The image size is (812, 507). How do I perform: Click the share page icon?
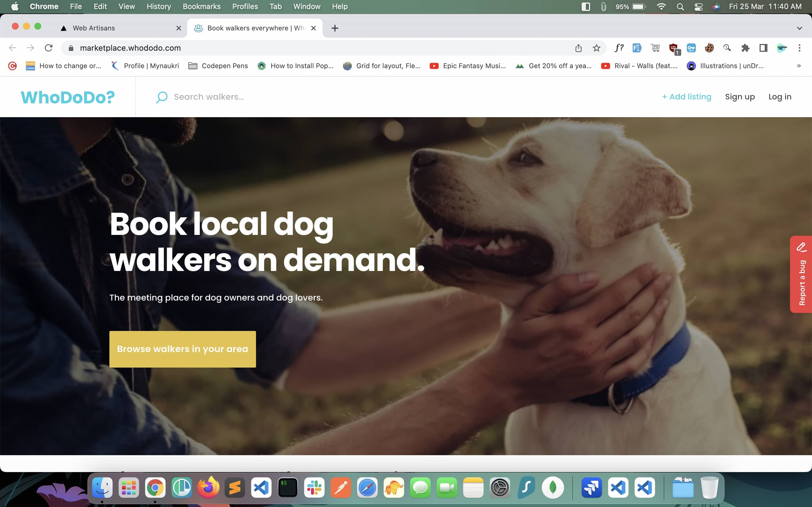[x=578, y=48]
